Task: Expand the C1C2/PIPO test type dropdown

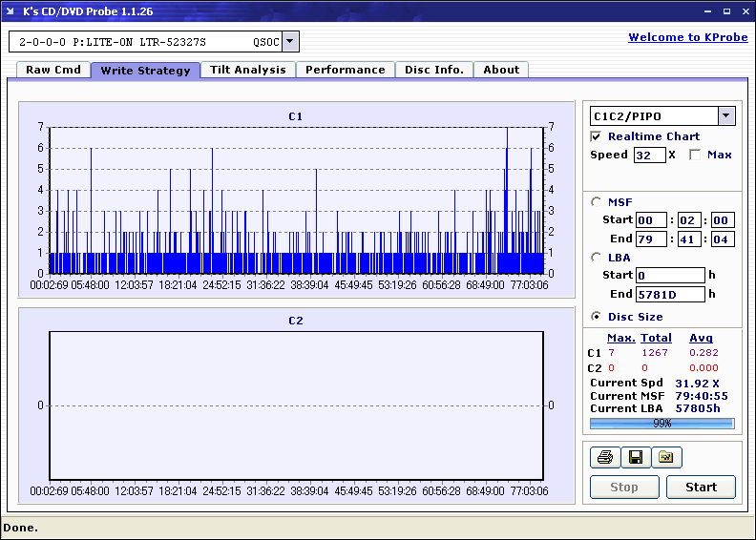Action: click(726, 116)
